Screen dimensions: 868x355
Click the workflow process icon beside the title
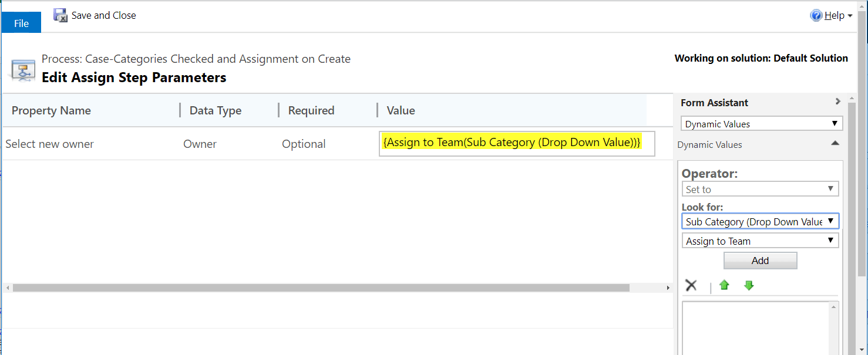(22, 69)
